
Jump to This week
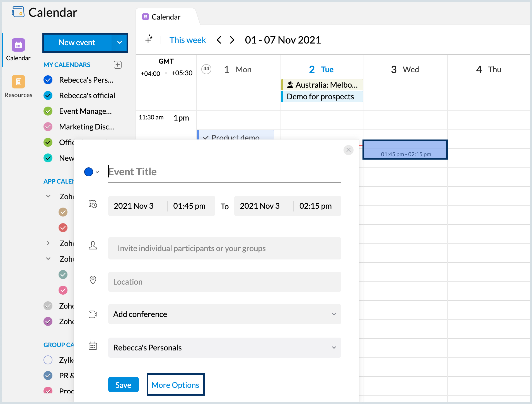(x=188, y=40)
